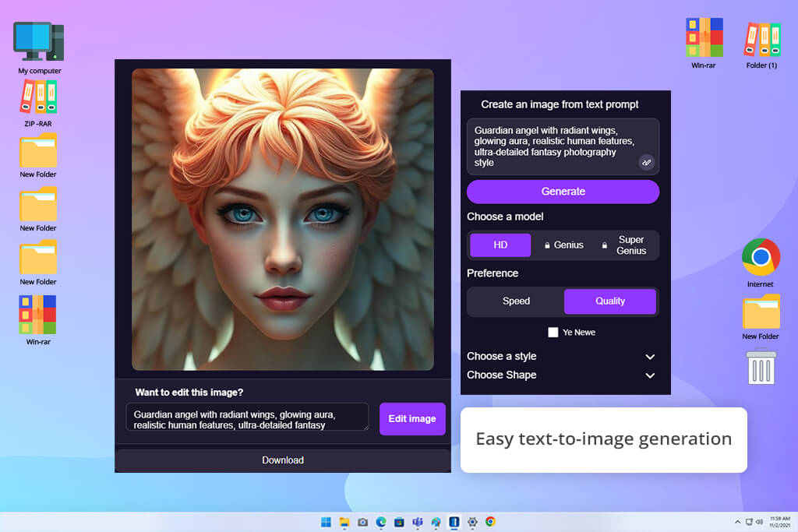Open the taskbar clock and date

point(779,522)
